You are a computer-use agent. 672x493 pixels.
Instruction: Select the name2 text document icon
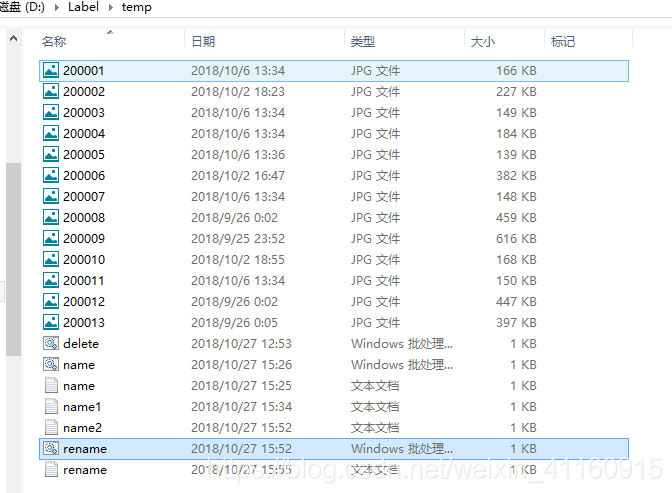coord(51,428)
